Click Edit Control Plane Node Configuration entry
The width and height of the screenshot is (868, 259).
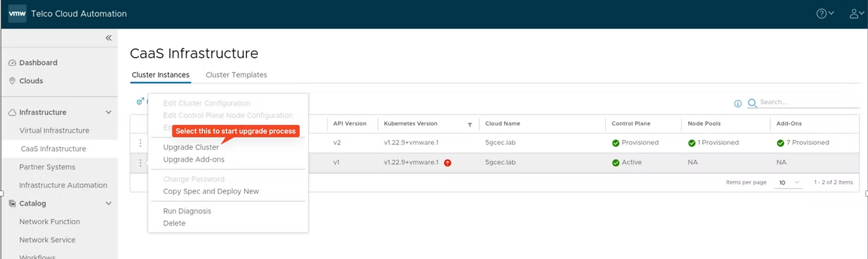click(228, 115)
